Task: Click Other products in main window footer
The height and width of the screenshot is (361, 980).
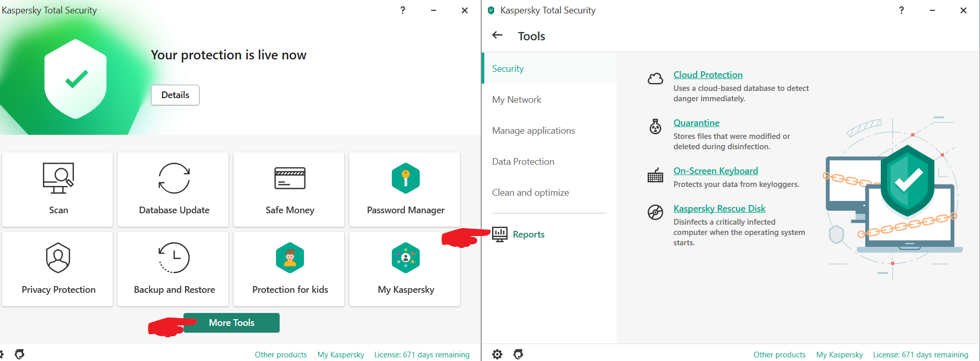Action: click(x=281, y=355)
